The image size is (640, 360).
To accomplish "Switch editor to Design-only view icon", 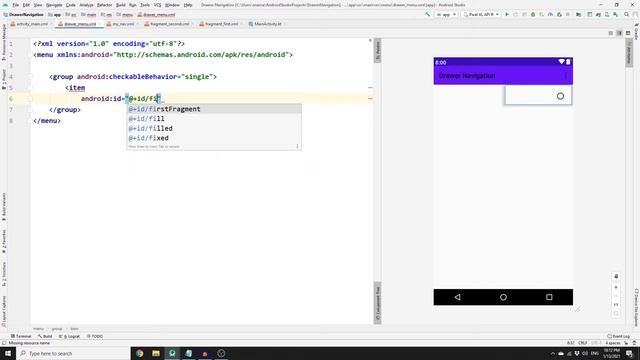I will click(x=628, y=33).
